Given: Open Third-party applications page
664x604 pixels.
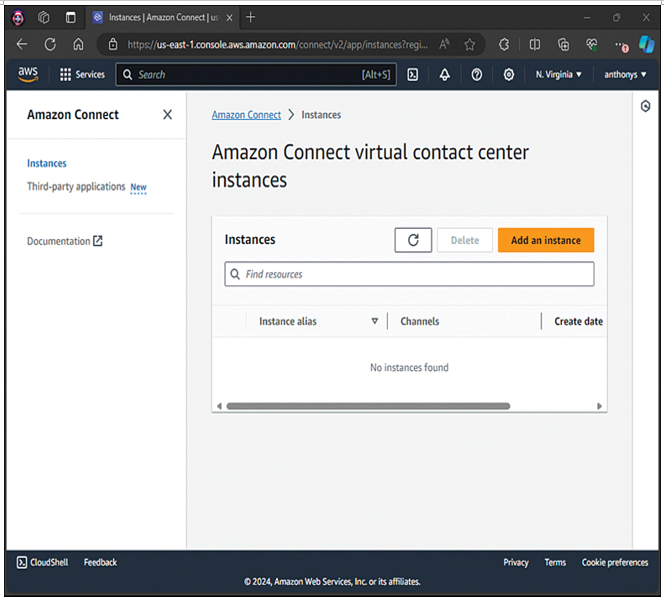Looking at the screenshot, I should coord(76,187).
